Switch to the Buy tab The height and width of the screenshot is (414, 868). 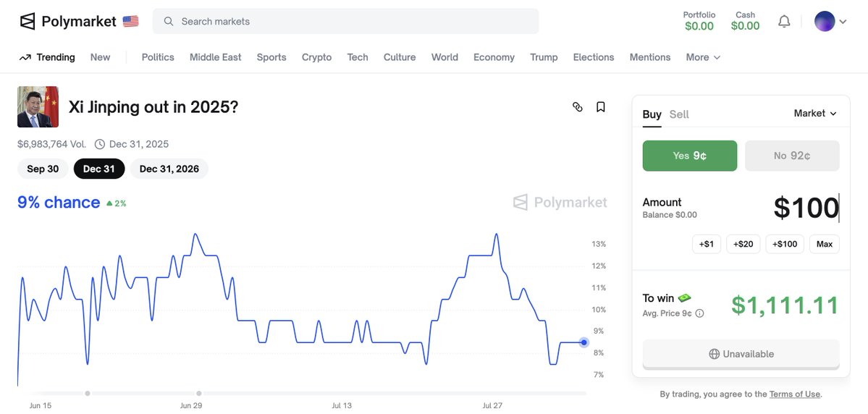click(652, 114)
